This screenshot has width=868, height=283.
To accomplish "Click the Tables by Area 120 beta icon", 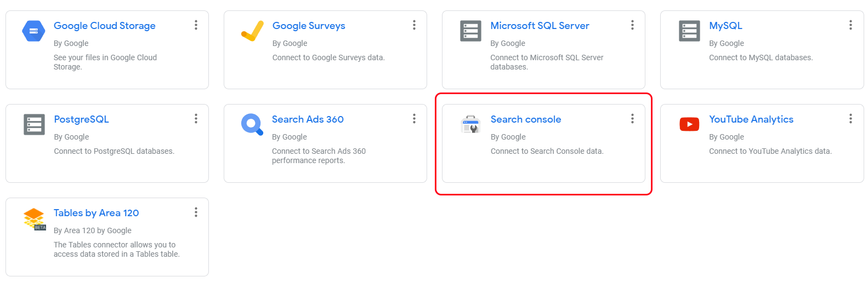I will coord(35,219).
